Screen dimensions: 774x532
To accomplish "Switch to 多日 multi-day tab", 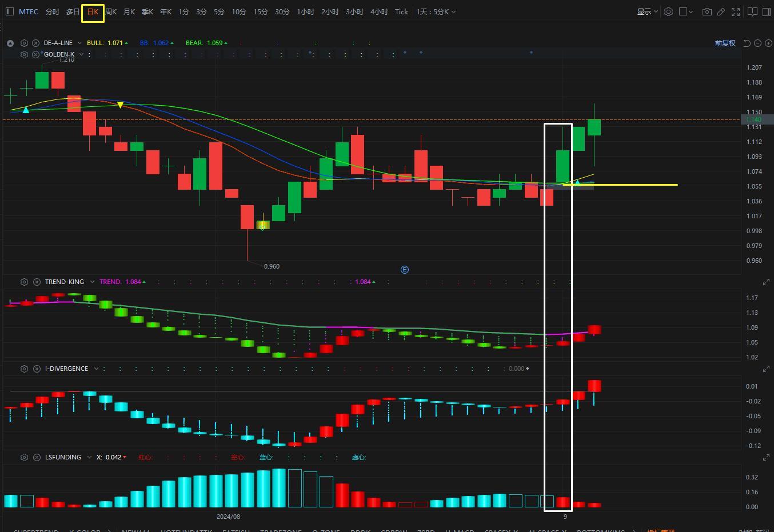I will (x=73, y=11).
